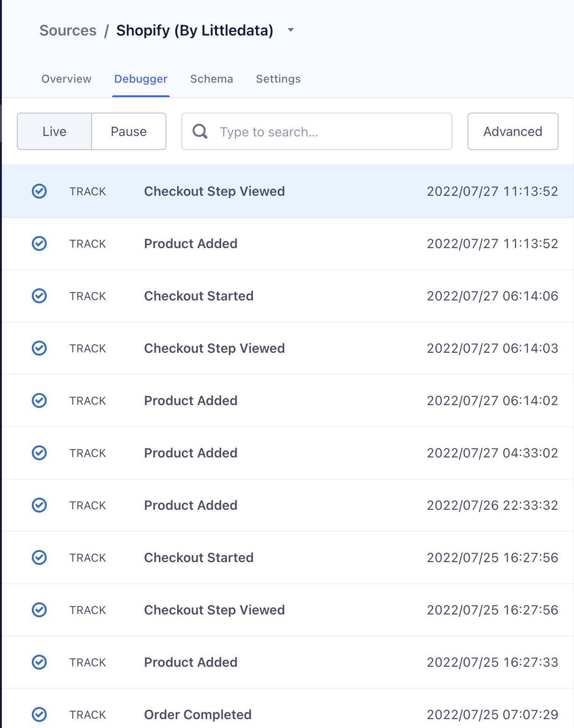Click checkmark icon next to Checkout Started 06:14:06
The height and width of the screenshot is (728, 574).
tap(39, 296)
